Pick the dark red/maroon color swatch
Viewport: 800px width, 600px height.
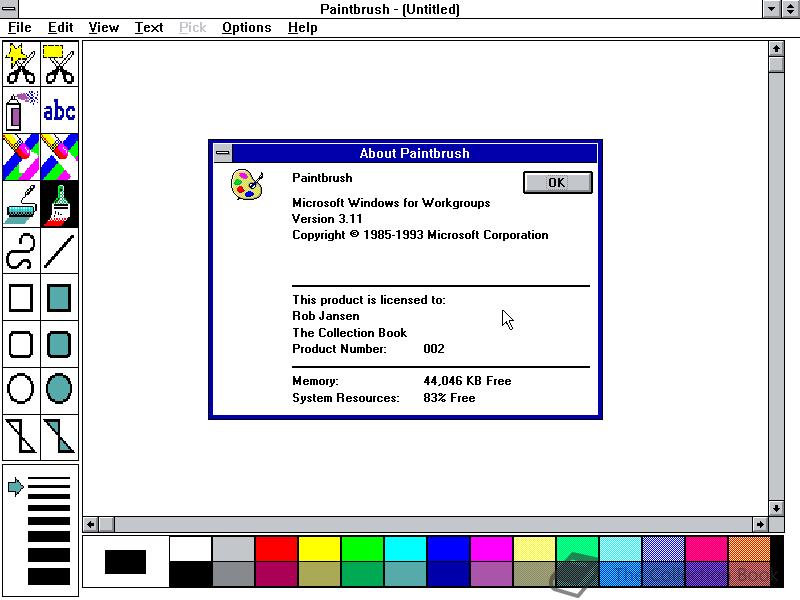276,573
